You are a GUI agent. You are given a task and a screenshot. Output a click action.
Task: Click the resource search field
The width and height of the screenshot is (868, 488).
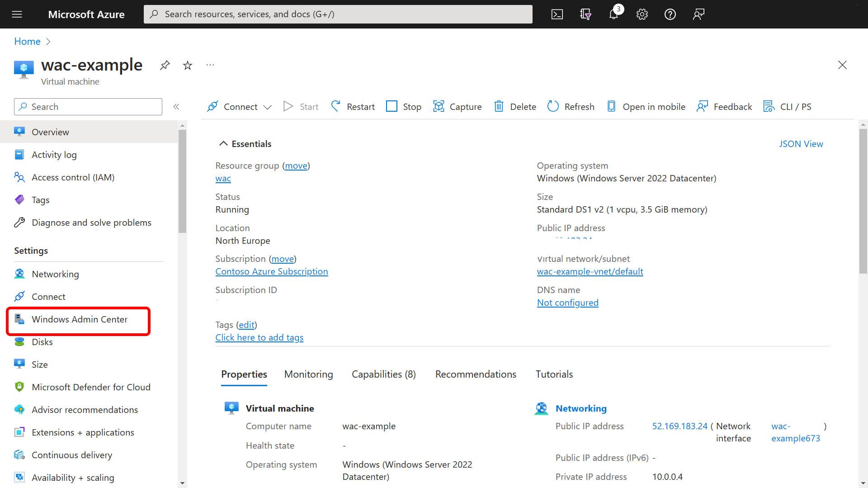click(x=337, y=14)
